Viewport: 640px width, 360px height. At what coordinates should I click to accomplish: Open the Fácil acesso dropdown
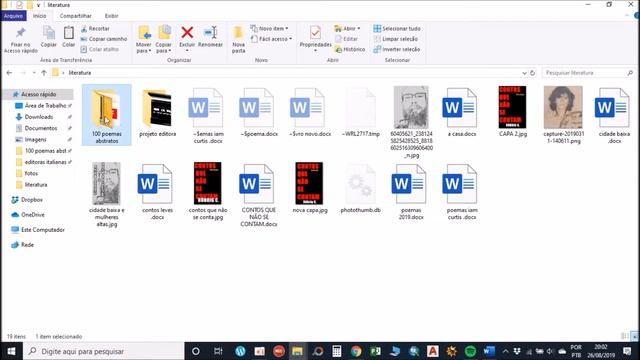pos(271,39)
